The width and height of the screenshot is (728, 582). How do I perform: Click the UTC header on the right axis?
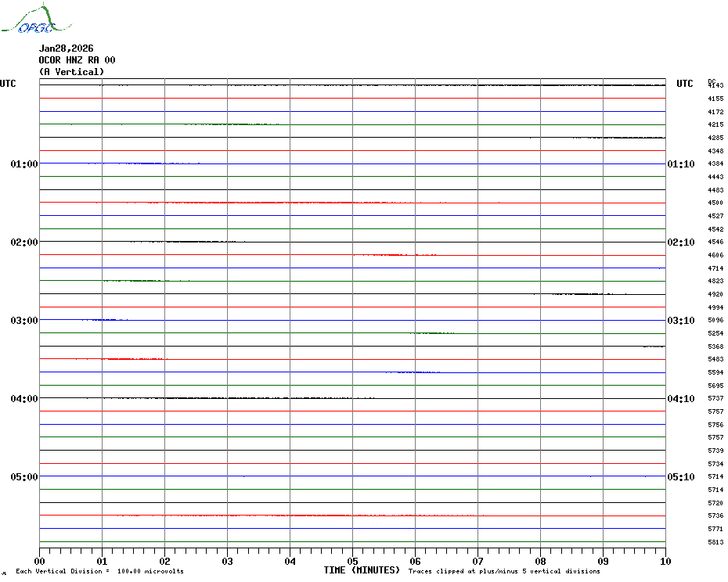[x=684, y=84]
